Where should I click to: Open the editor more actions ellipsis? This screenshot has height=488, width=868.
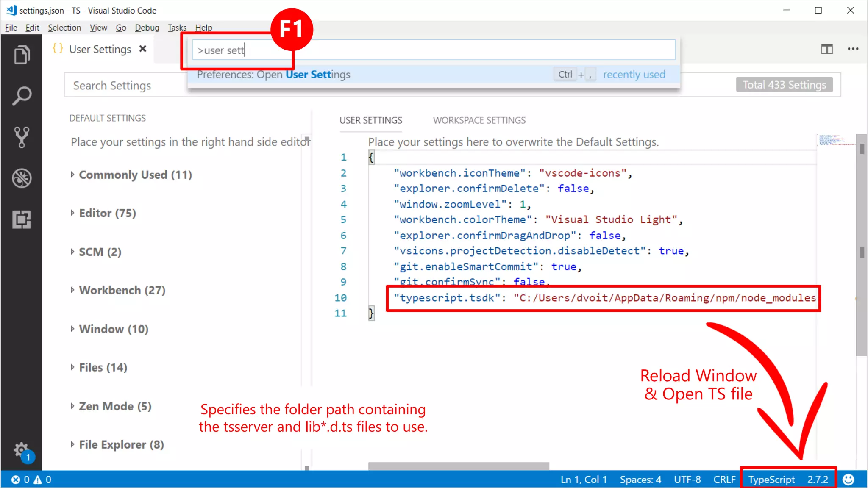click(x=853, y=49)
